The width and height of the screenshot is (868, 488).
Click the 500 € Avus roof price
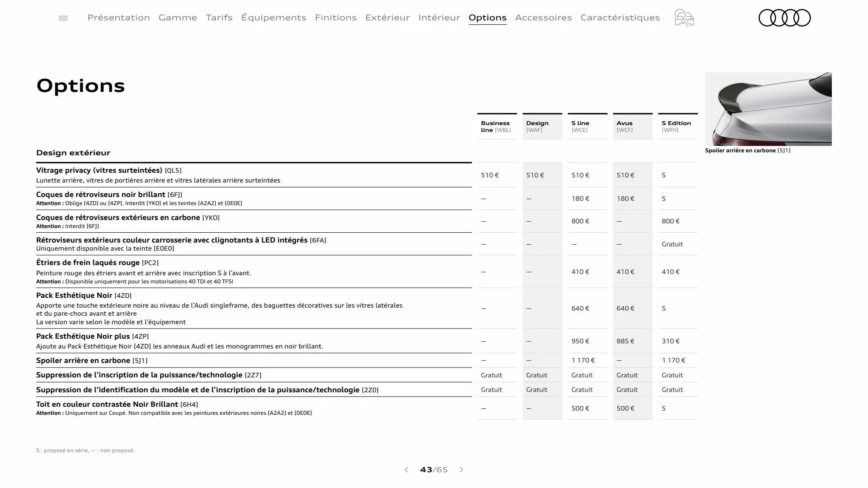625,408
